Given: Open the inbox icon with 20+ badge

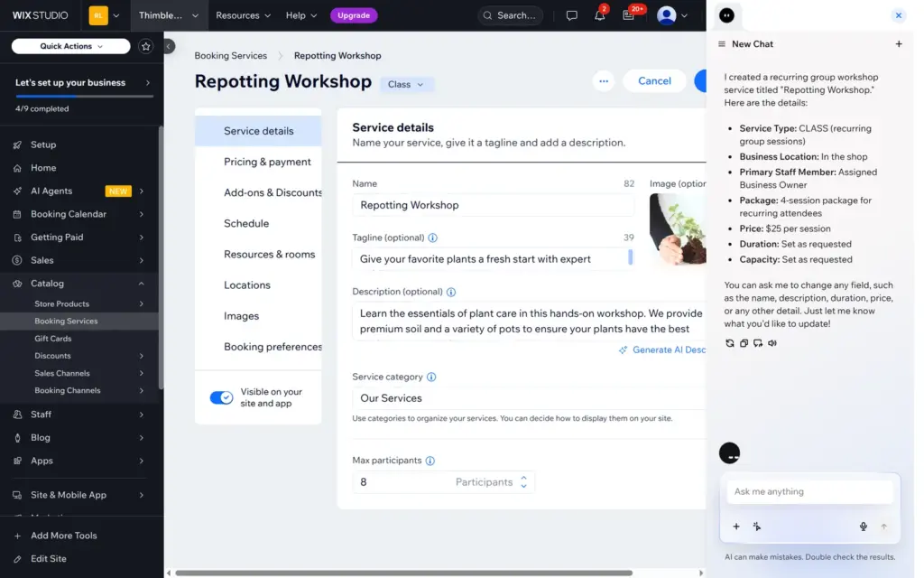Looking at the screenshot, I should coord(628,15).
